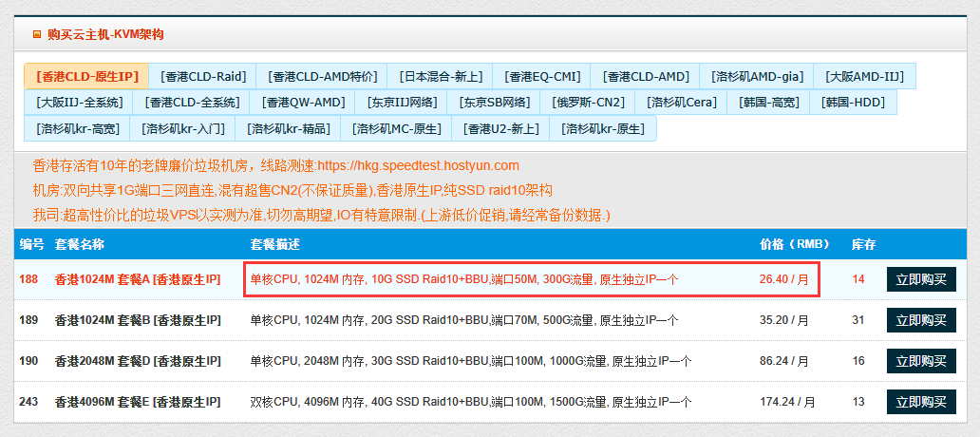Open the 日本混合-新上 tab
Screen dimensions: 980x437
pyautogui.click(x=440, y=76)
